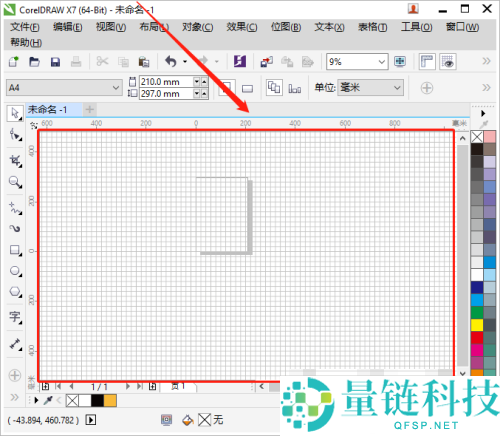Switch to 未命名 -1 document tab
500x436 pixels.
point(47,109)
